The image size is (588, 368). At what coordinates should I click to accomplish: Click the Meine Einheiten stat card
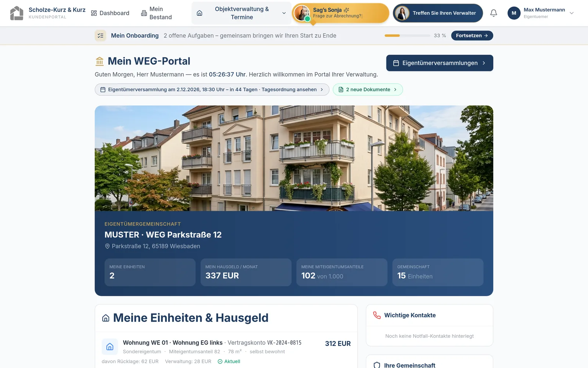pos(150,272)
